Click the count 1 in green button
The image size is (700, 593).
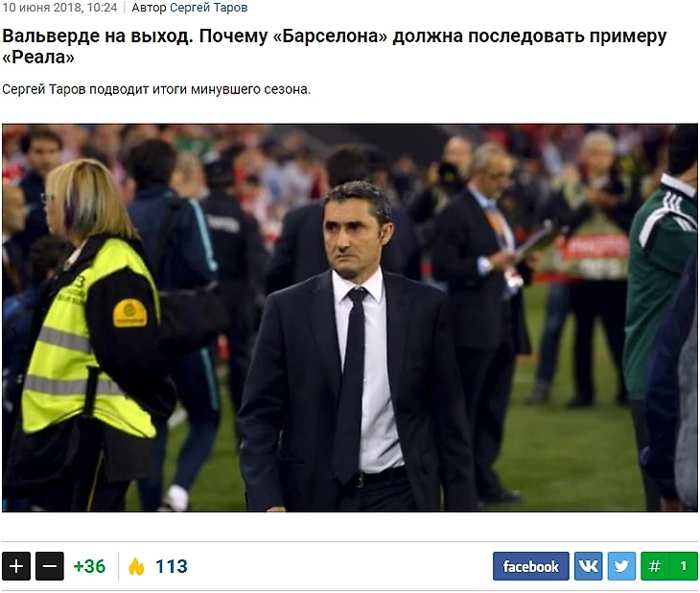tap(683, 566)
